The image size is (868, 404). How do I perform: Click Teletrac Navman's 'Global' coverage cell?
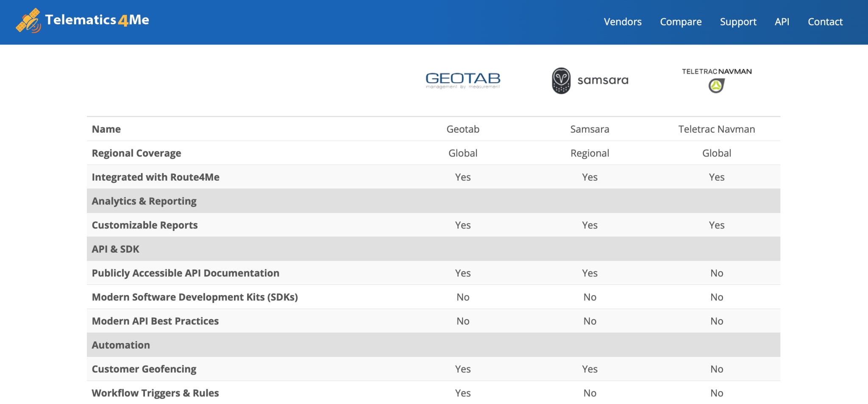pyautogui.click(x=717, y=153)
